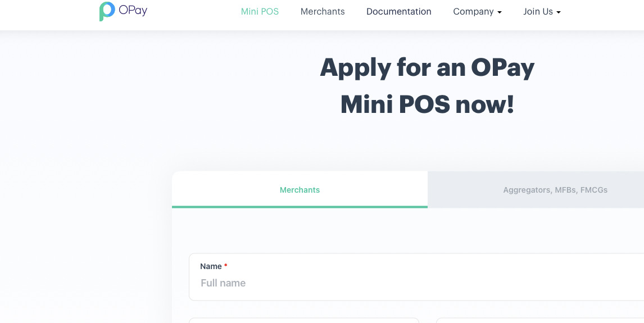Viewport: 644px width, 323px height.
Task: Click the green underline beneath Merchants tab
Action: pyautogui.click(x=300, y=207)
